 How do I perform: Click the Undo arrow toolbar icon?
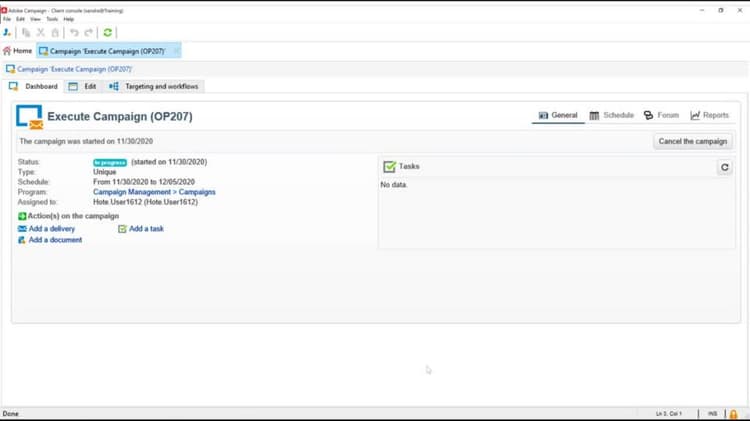click(74, 33)
